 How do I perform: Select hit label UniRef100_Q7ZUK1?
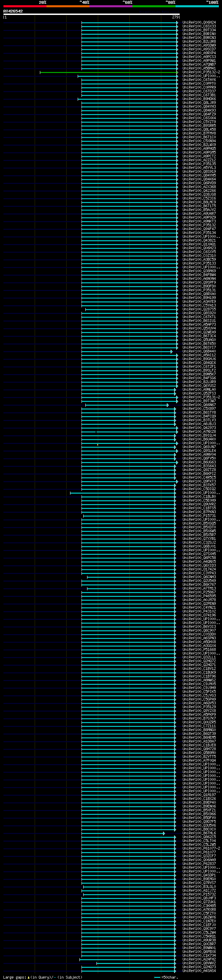coord(199,902)
